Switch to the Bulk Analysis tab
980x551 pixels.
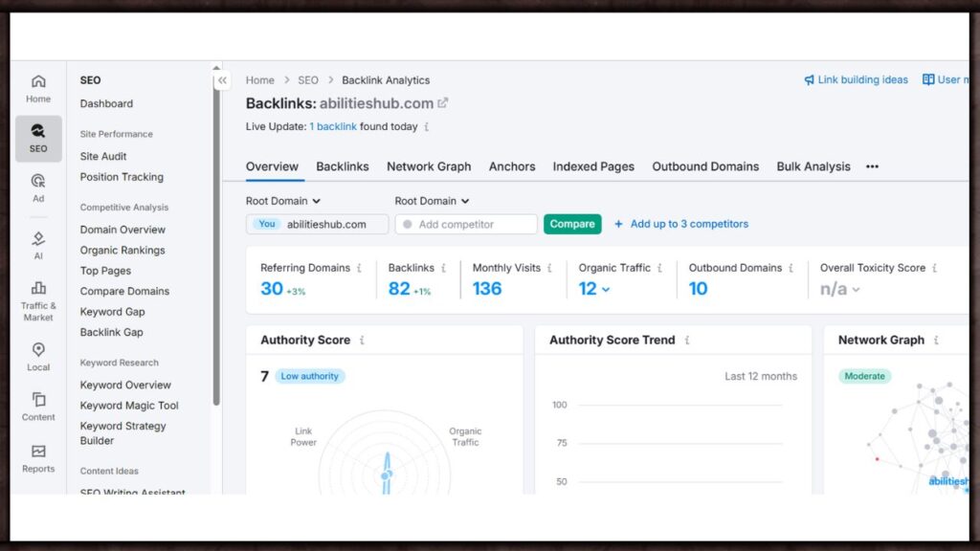pos(813,166)
